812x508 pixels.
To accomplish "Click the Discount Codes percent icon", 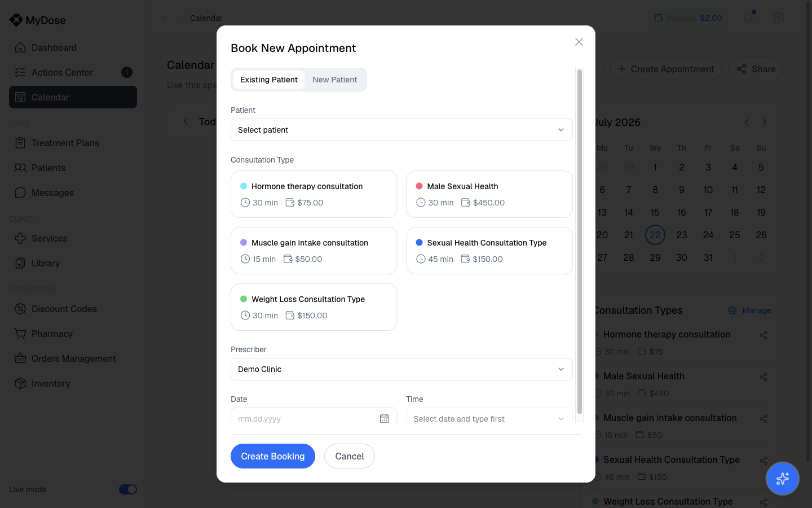I will pos(20,309).
